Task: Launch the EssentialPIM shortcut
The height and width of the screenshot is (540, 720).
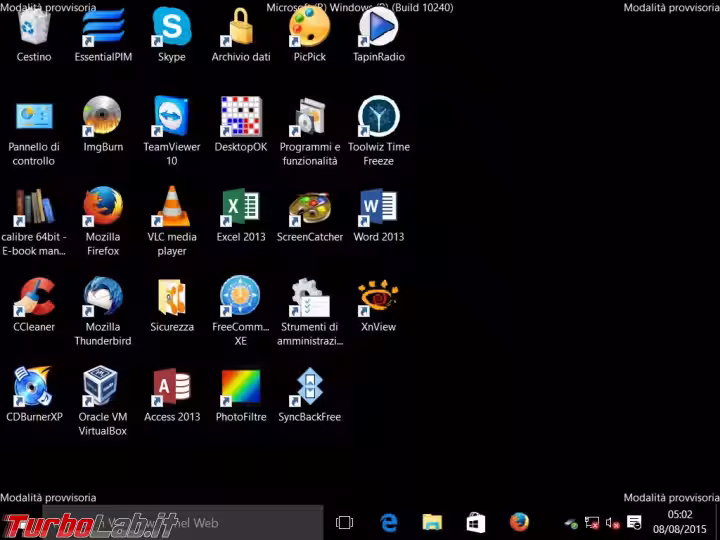Action: [103, 28]
